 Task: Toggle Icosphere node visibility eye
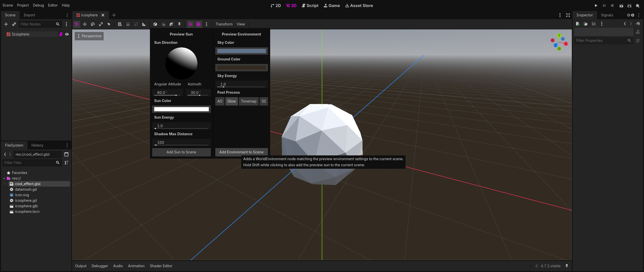point(67,34)
